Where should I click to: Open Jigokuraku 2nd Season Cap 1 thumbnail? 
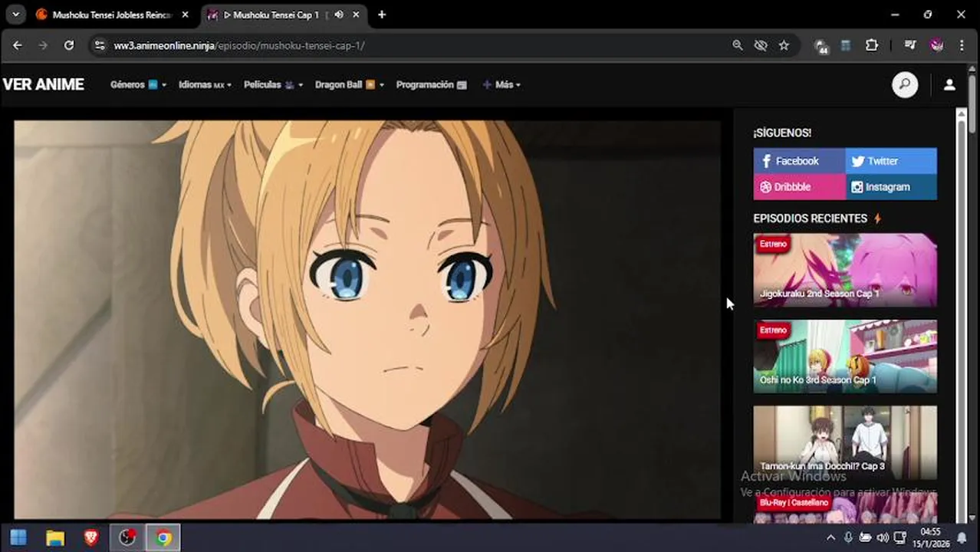pyautogui.click(x=845, y=270)
